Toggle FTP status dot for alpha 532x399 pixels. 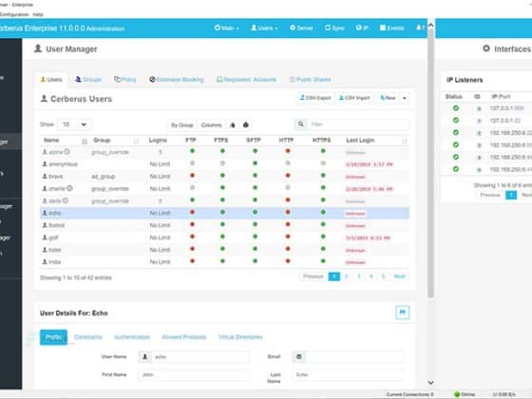pos(192,151)
